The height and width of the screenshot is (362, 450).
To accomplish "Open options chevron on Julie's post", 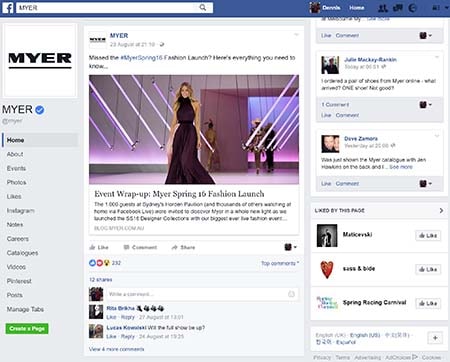I will (437, 57).
